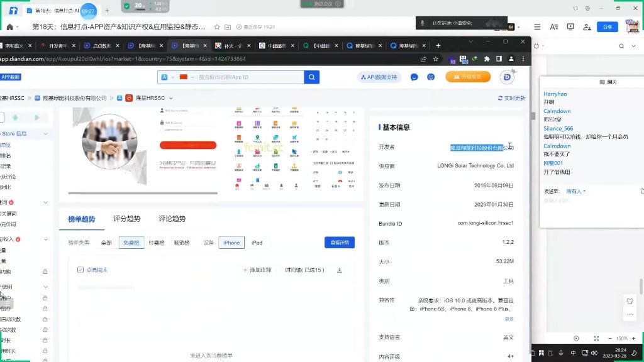Switch to 评论趋势 tab
Viewport: 644px width, 362px height.
172,219
